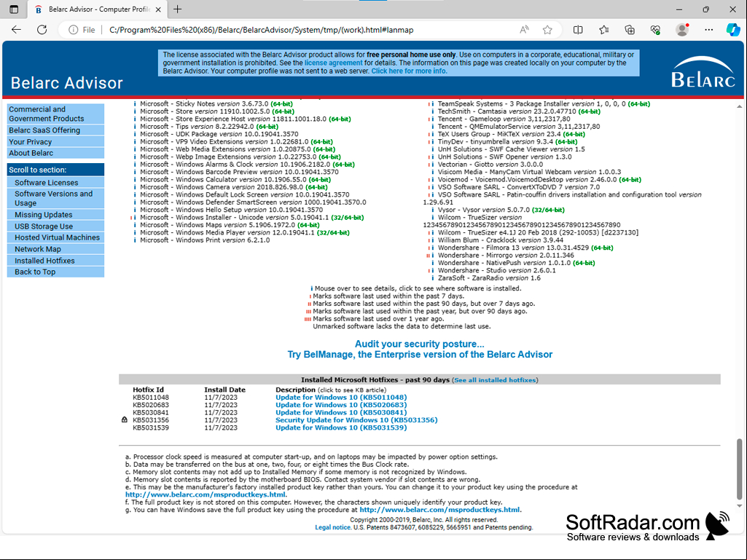Open the tab actions menu icon

[x=14, y=9]
